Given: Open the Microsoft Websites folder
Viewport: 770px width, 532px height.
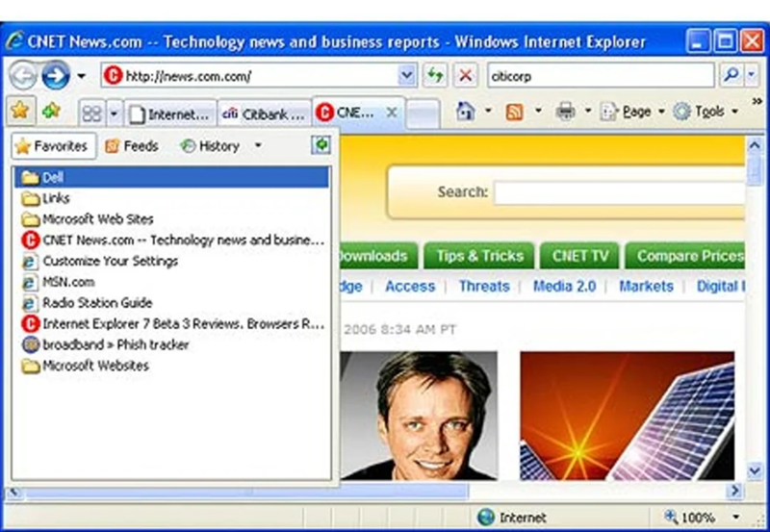Looking at the screenshot, I should pos(171,366).
